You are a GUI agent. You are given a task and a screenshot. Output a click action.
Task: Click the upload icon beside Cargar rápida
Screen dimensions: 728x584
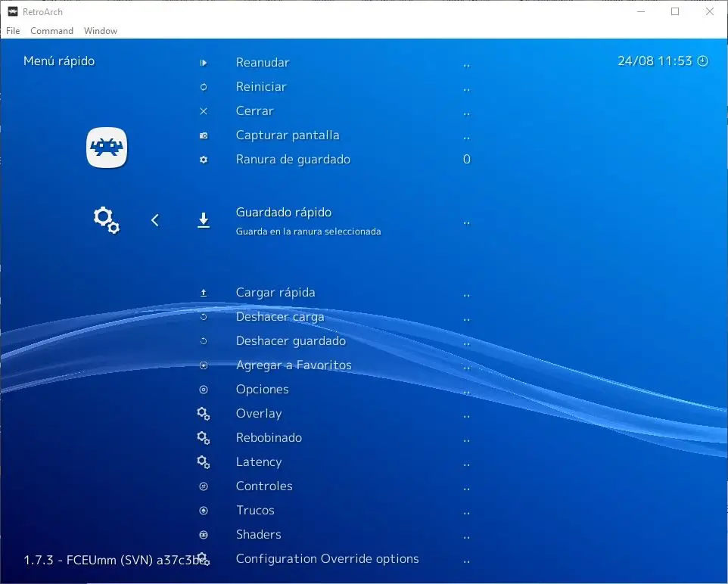coord(204,293)
